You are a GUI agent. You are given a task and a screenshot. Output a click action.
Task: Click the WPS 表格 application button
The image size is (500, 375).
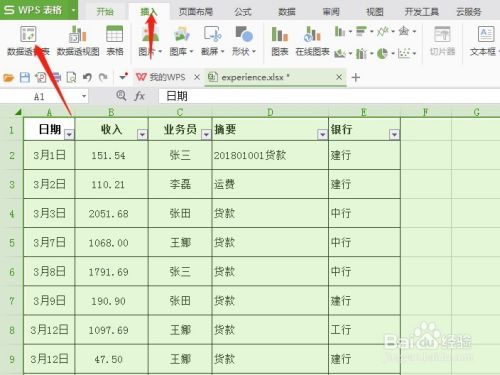33,10
